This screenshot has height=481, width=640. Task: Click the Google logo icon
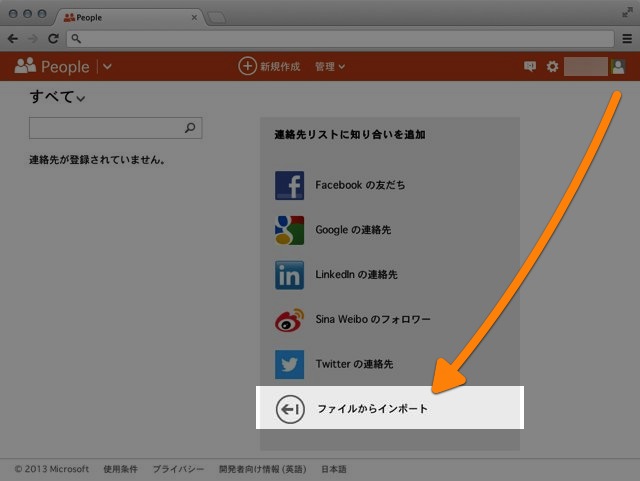[x=289, y=230]
